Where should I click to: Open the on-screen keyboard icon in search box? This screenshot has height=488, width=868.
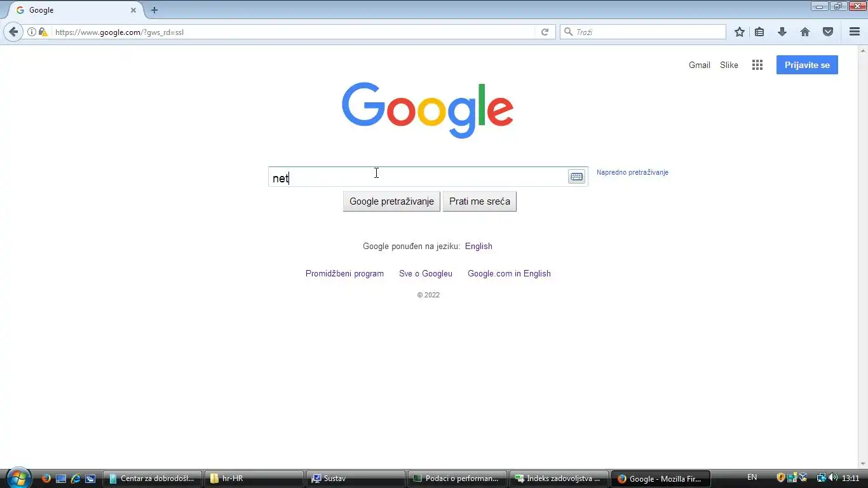576,177
